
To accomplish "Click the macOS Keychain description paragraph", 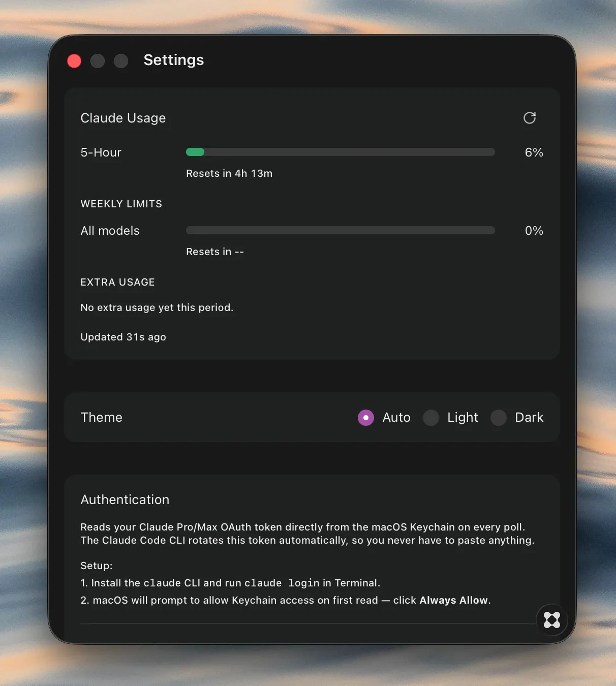I will [307, 534].
